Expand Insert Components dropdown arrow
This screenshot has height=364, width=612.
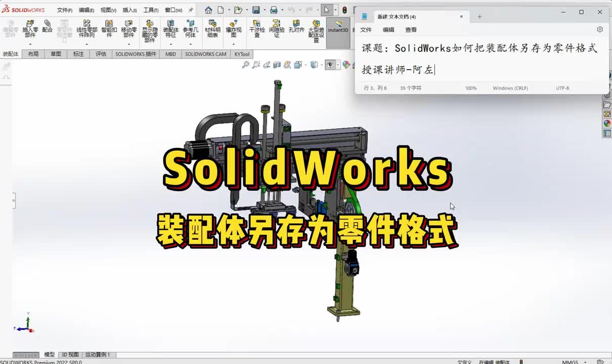pos(30,44)
